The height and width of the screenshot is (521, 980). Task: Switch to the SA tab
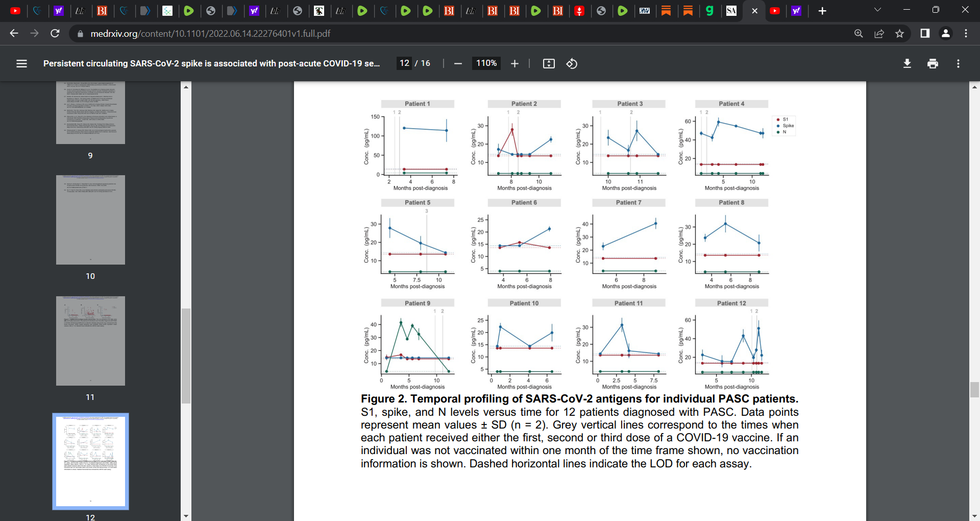tap(731, 11)
